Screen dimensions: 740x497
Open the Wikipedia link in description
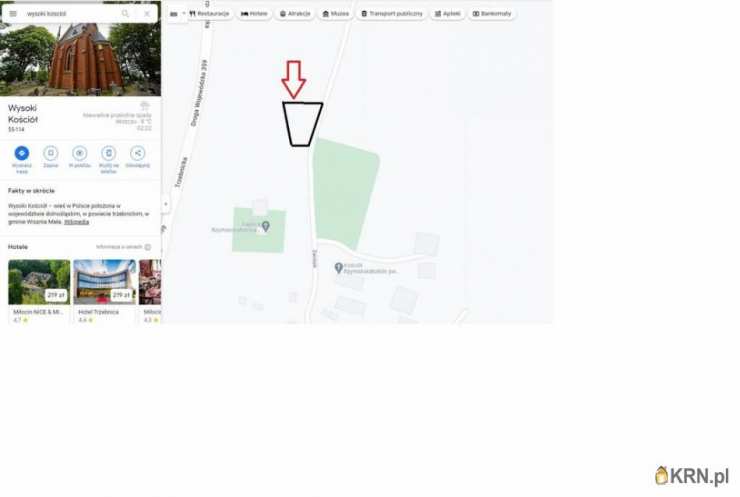coord(76,222)
